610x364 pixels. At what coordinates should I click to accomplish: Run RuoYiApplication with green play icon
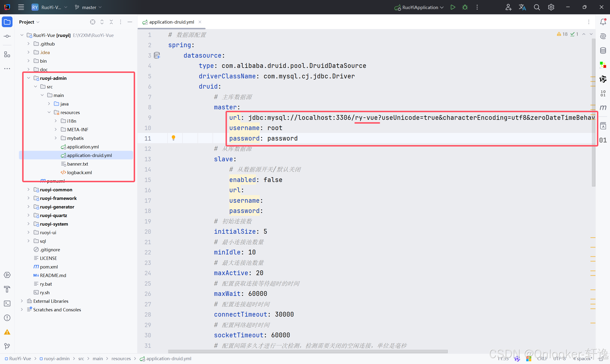(453, 7)
